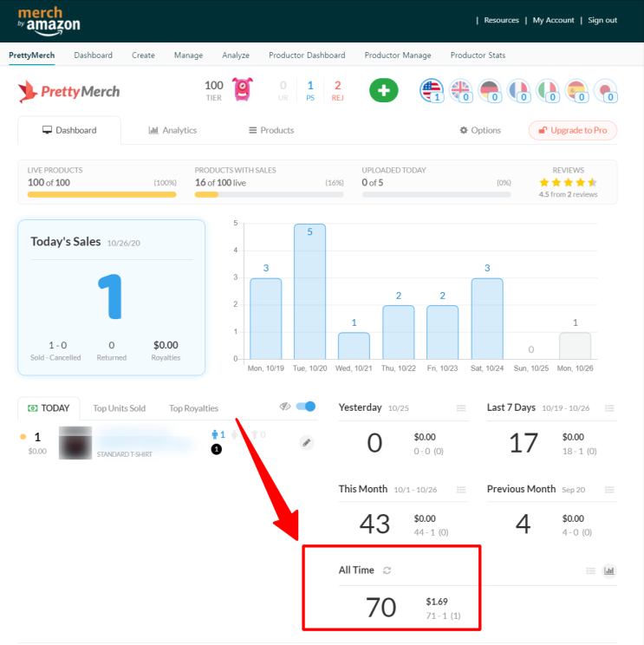This screenshot has width=644, height=645.
Task: Select the Spanish flag marketplace icon
Action: pyautogui.click(x=576, y=90)
